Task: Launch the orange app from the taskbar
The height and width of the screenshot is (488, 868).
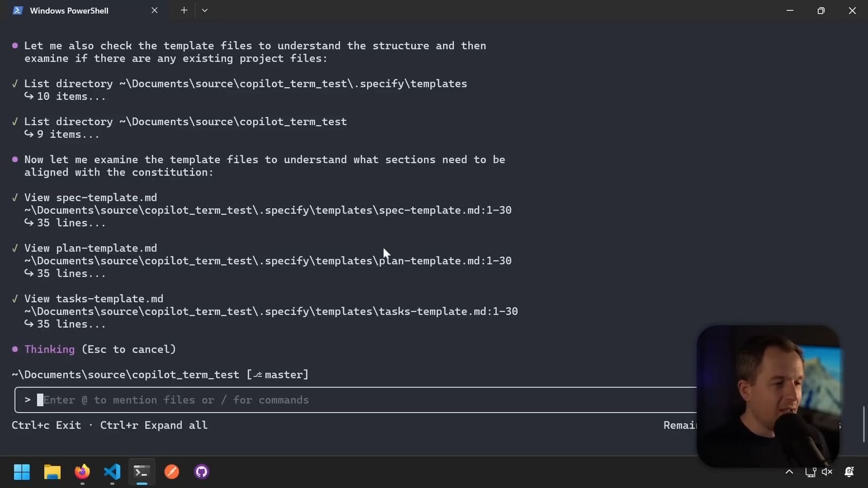Action: [x=171, y=472]
